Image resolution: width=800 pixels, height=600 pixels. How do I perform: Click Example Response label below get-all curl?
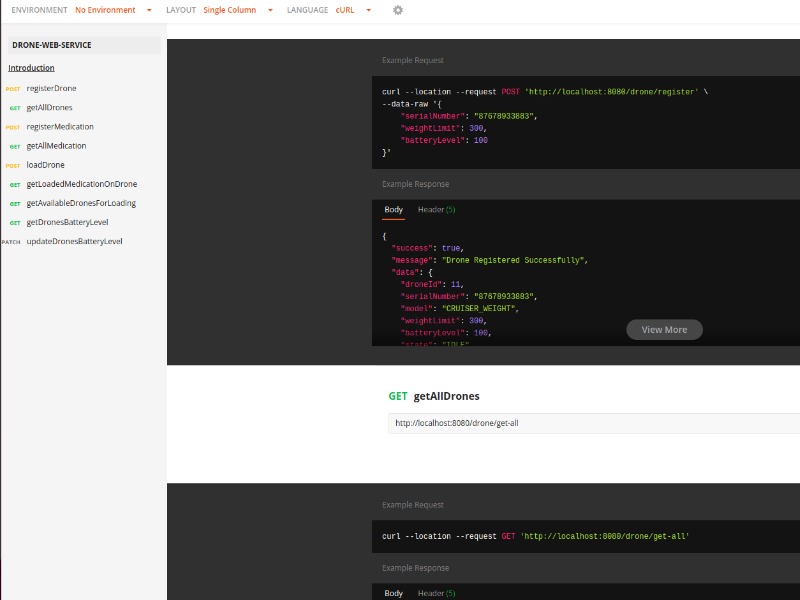coord(415,568)
